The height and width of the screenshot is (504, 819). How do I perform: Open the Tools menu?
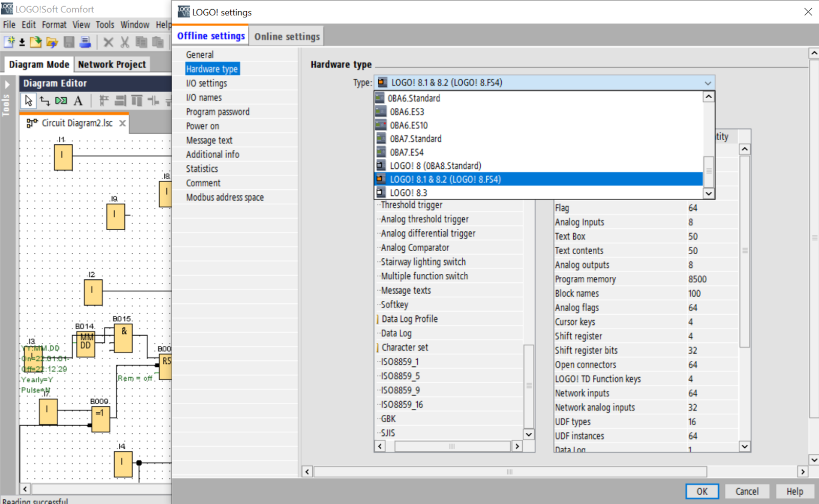point(105,25)
